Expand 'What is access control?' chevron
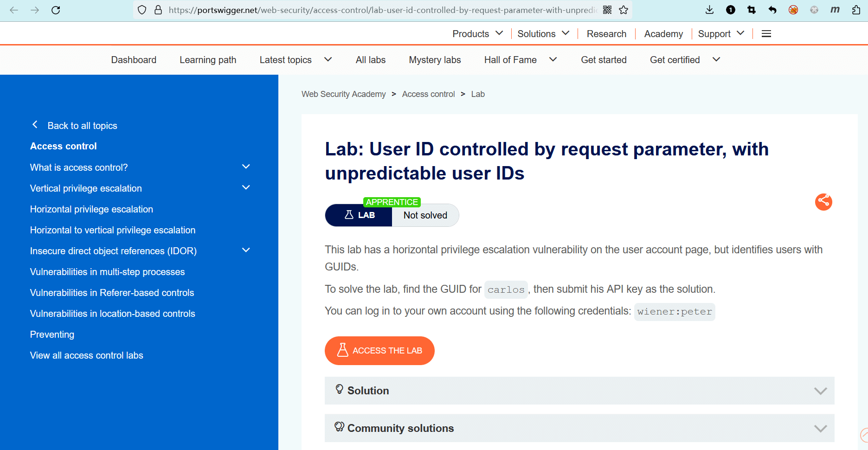 click(x=246, y=167)
